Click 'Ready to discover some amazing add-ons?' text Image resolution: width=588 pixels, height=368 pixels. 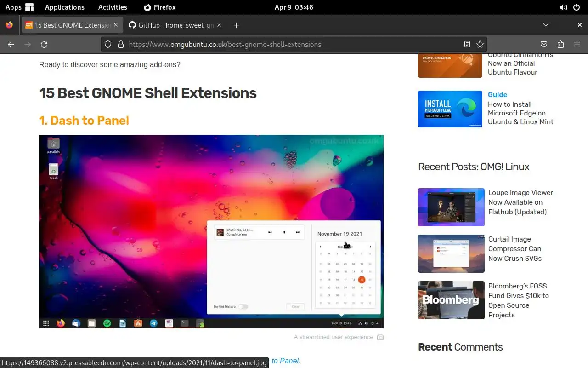click(x=110, y=64)
